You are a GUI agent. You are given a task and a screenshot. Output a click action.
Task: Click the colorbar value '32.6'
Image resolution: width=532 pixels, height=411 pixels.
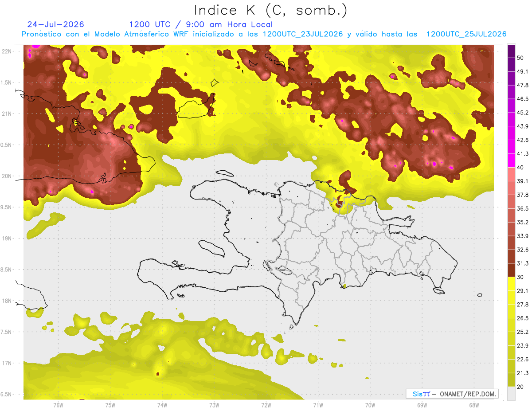[522, 250]
